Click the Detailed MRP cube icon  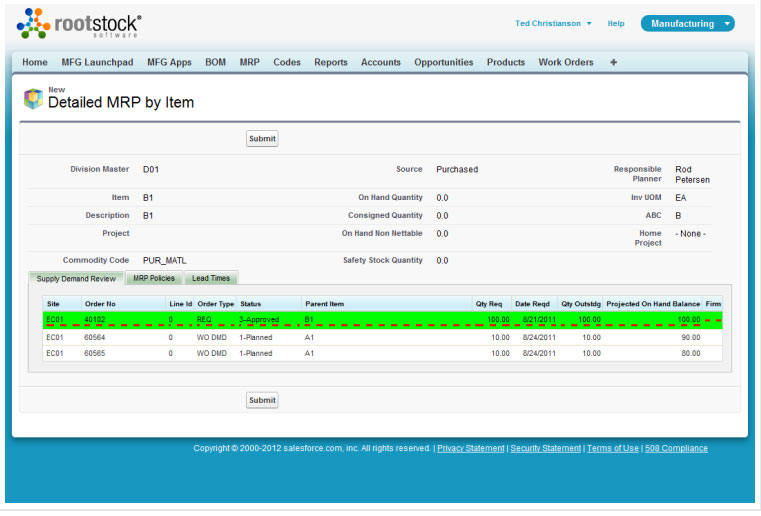33,99
